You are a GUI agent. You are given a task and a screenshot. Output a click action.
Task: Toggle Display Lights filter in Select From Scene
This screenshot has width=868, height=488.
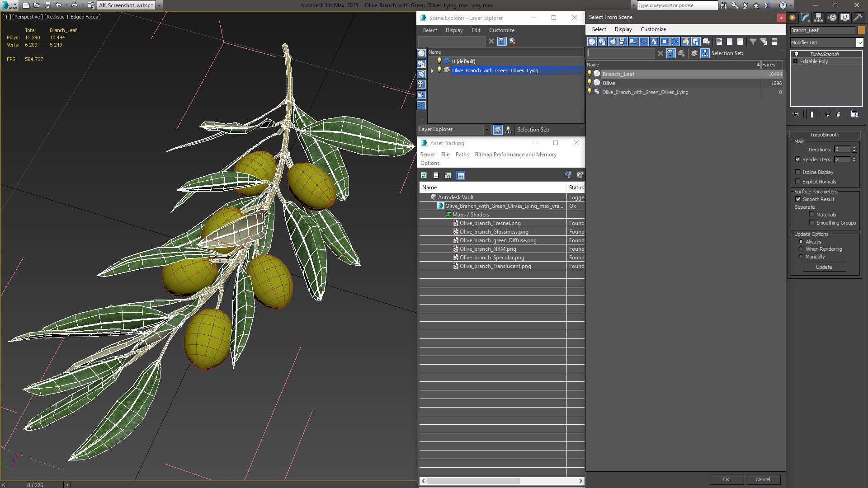click(x=612, y=42)
